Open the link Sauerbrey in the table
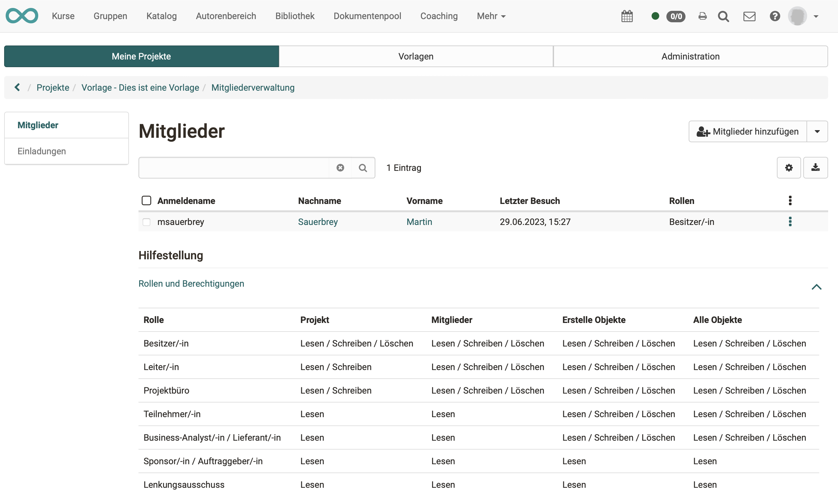Viewport: 838px width, 504px height. (x=318, y=222)
